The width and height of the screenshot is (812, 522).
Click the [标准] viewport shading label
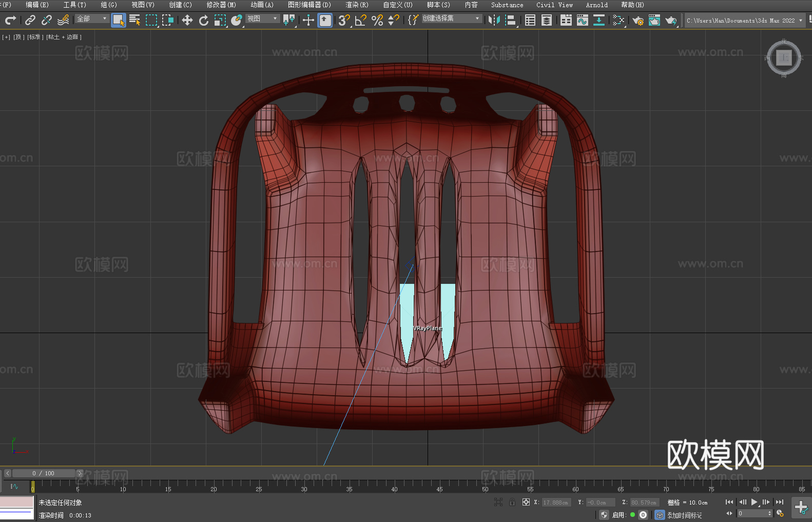click(x=35, y=37)
